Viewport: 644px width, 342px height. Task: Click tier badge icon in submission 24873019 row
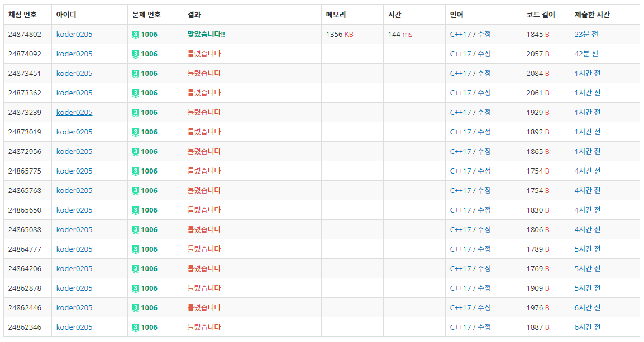136,132
